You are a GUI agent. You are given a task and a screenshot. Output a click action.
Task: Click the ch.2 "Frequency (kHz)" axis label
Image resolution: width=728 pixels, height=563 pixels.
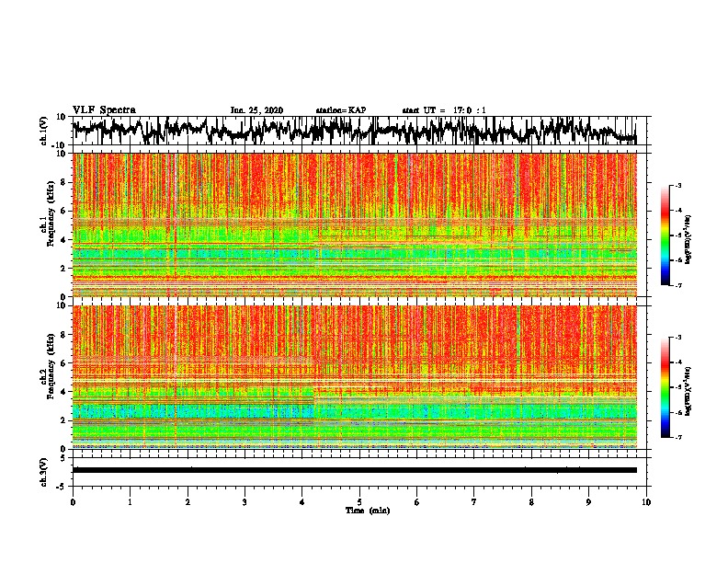tap(51, 366)
